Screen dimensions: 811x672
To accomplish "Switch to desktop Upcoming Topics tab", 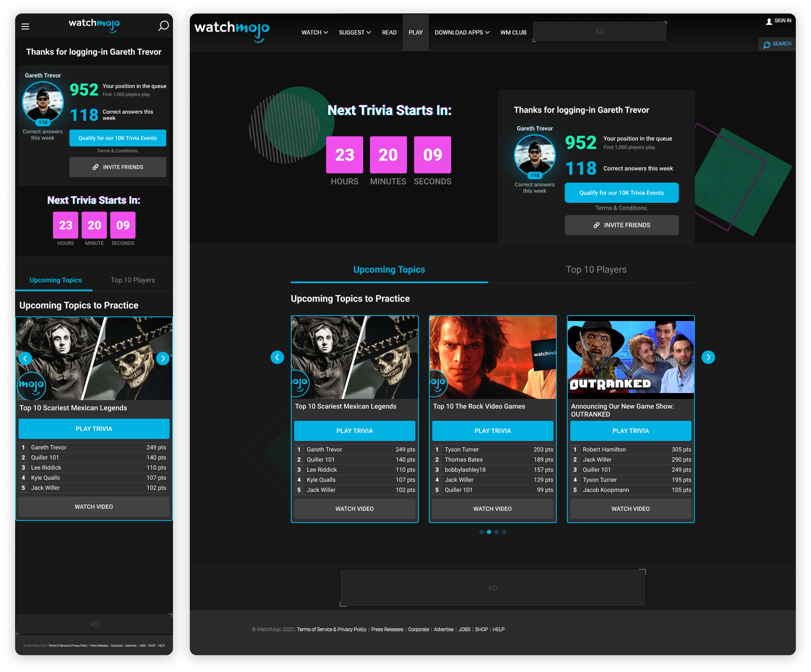I will pyautogui.click(x=389, y=270).
